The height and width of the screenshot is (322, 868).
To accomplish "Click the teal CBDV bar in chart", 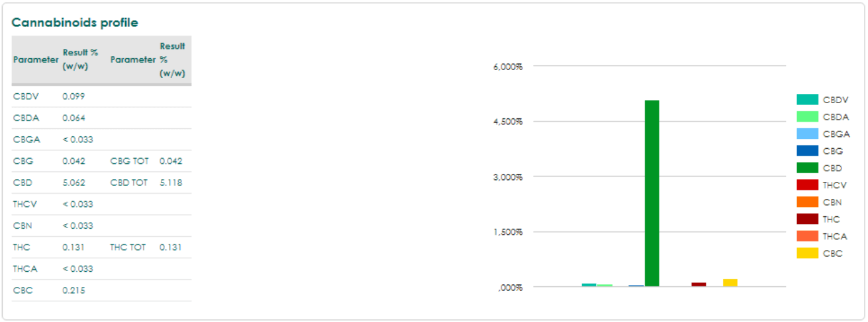I will [589, 285].
